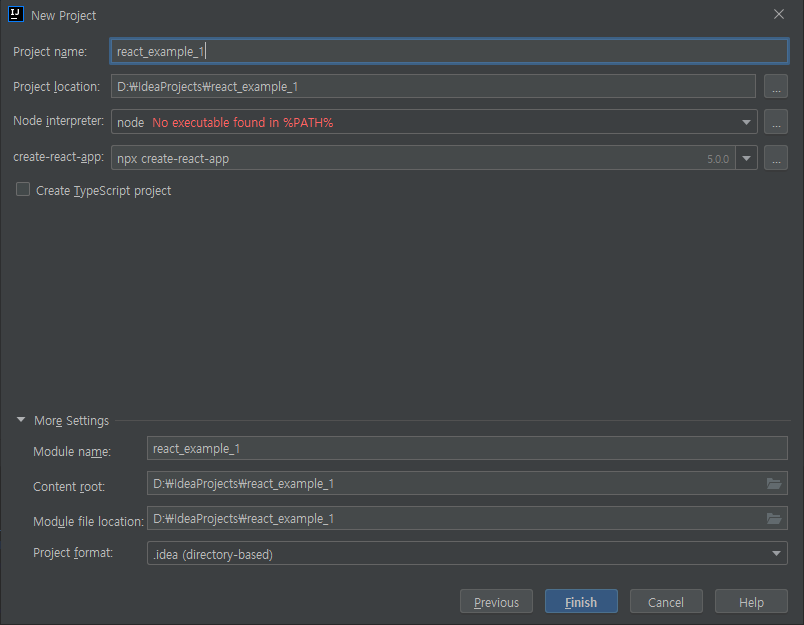Collapse the More Settings section

click(21, 420)
